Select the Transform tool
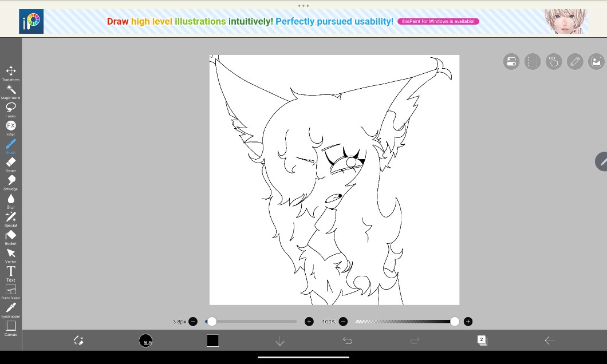 click(11, 72)
